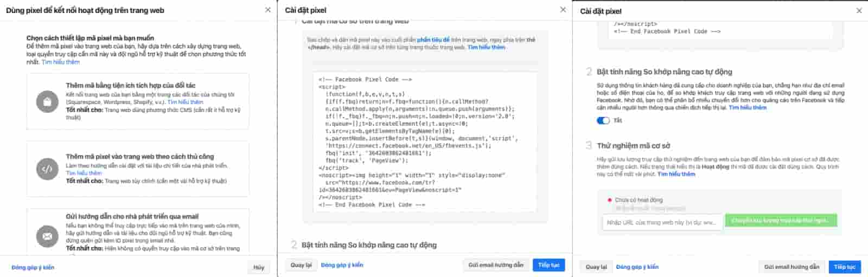Select the partner integration shopping bag icon
868x277 pixels.
[x=47, y=102]
